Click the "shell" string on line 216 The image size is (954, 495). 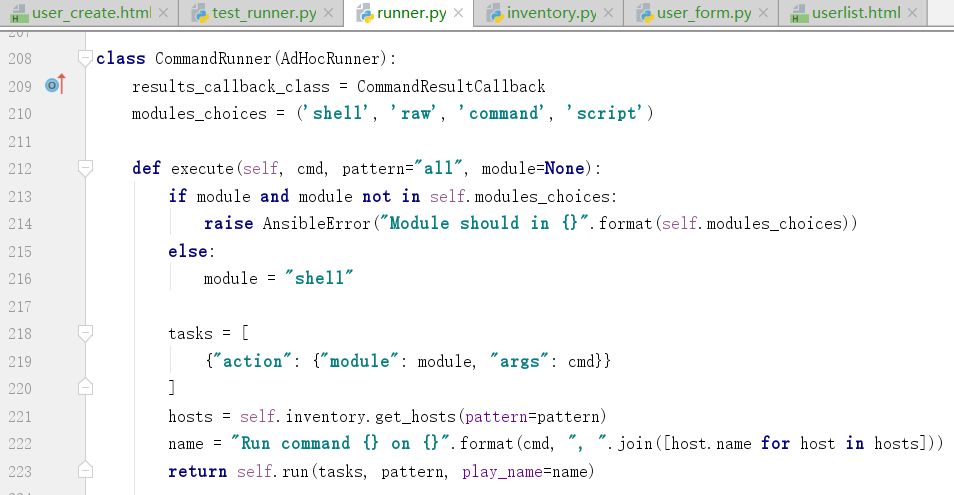coord(319,278)
